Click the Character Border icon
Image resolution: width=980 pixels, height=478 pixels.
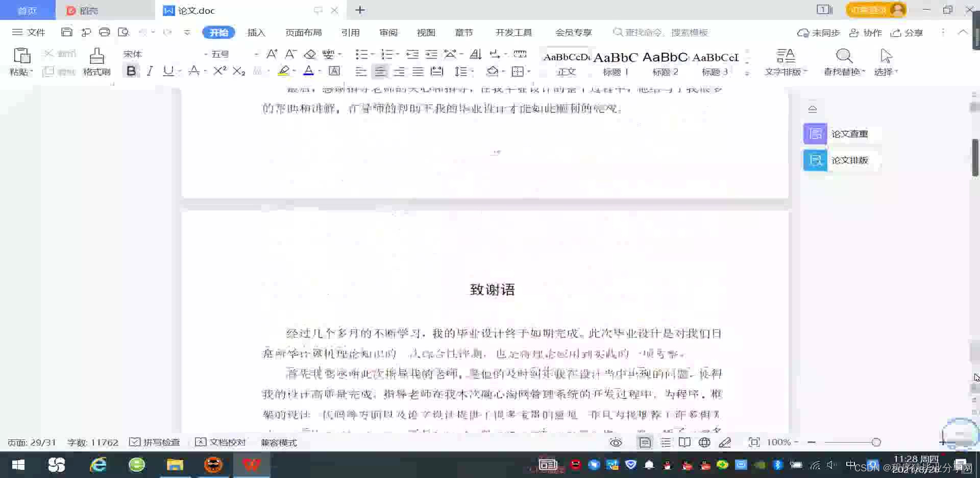pyautogui.click(x=334, y=71)
